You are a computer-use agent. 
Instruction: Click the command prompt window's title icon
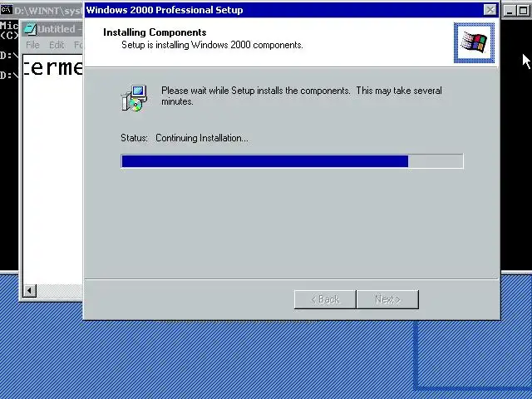pos(7,10)
